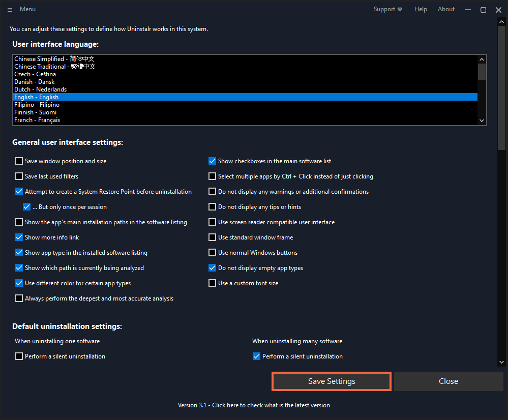
Task: Click the Menu label
Action: [x=27, y=9]
